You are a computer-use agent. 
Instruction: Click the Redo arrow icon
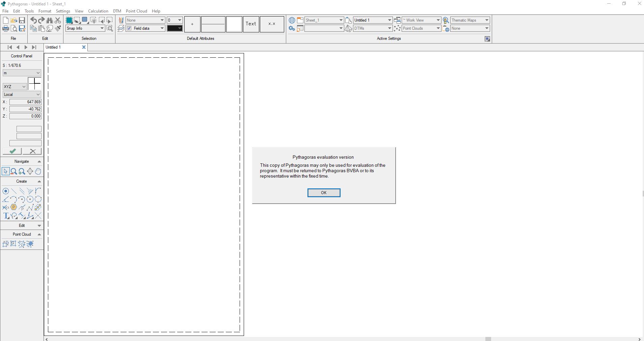point(42,21)
